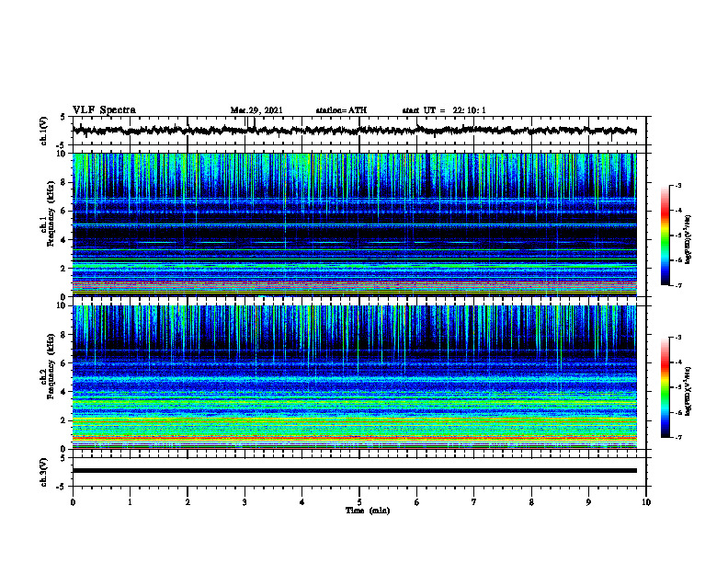Click the time axis tick label "5"

tap(359, 502)
